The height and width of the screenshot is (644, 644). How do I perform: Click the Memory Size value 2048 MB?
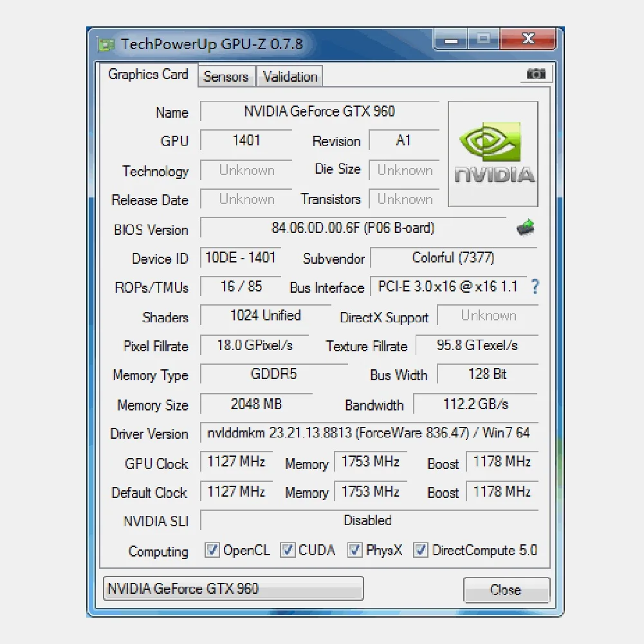(x=256, y=404)
